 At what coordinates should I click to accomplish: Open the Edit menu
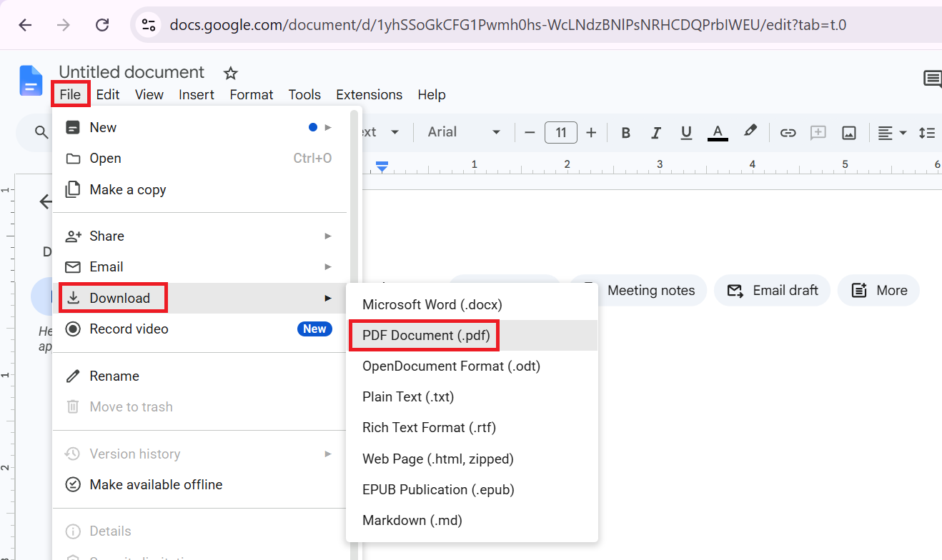pyautogui.click(x=108, y=94)
